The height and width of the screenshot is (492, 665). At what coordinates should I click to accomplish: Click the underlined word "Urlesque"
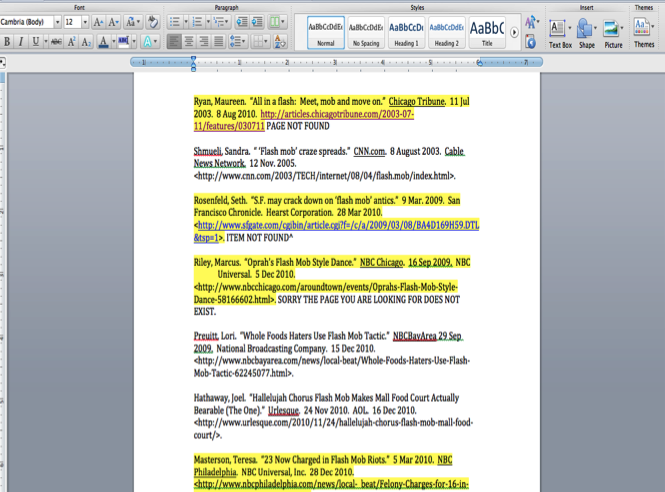283,411
